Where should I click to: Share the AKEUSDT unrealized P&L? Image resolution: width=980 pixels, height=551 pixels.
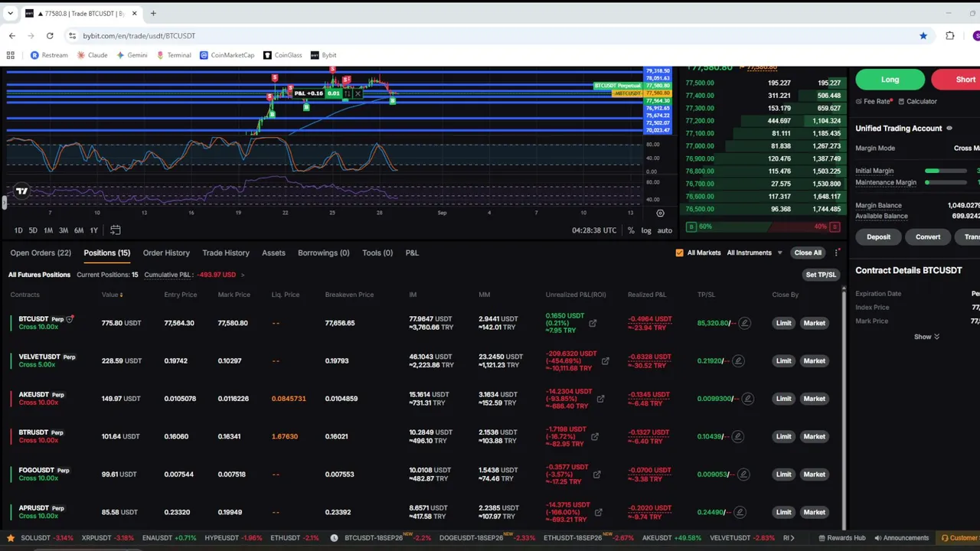[x=600, y=399]
